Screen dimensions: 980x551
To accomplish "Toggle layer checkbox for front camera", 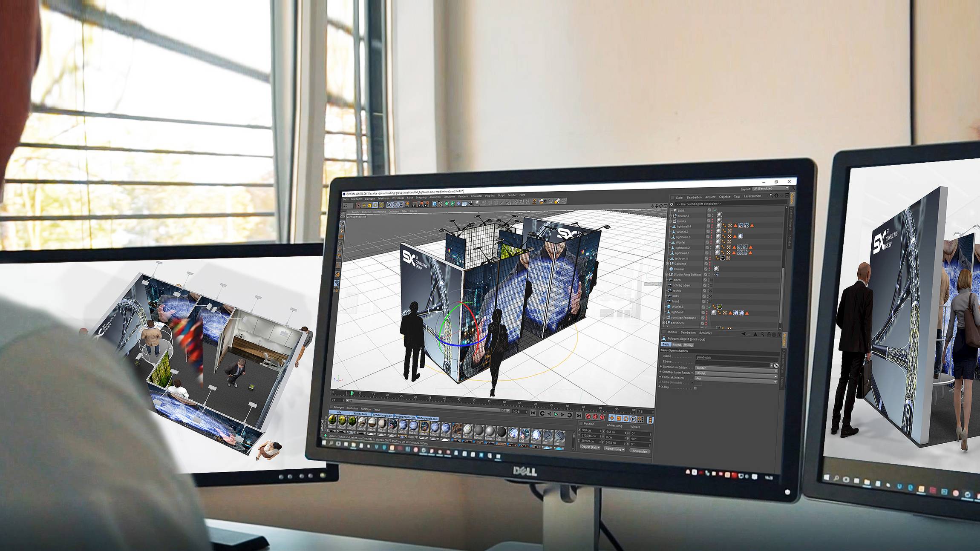I will point(704,301).
